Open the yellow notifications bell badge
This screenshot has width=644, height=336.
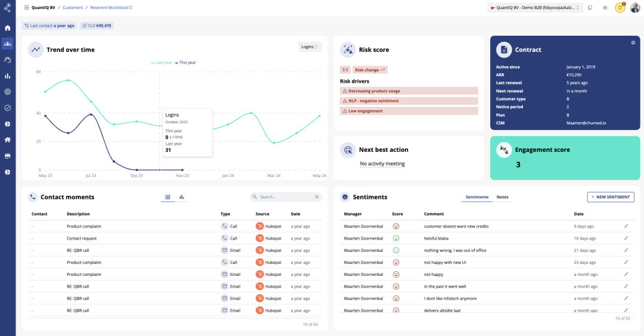click(620, 7)
